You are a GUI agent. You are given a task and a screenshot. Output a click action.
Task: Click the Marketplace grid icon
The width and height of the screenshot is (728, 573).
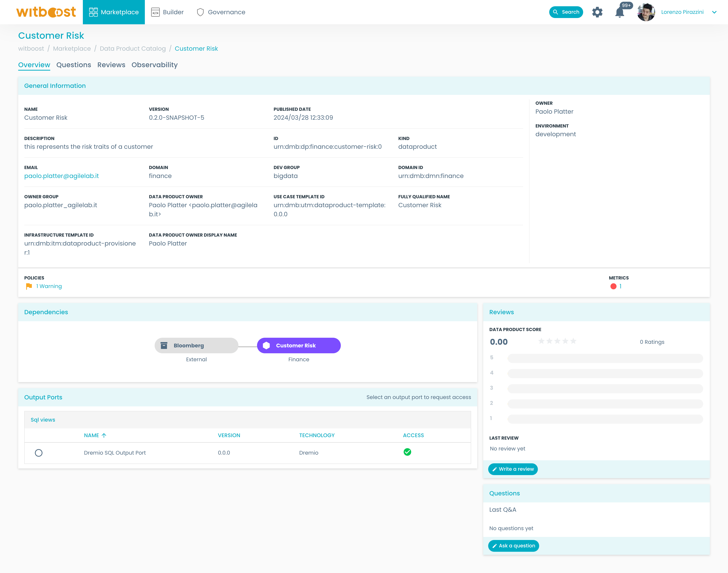click(93, 12)
